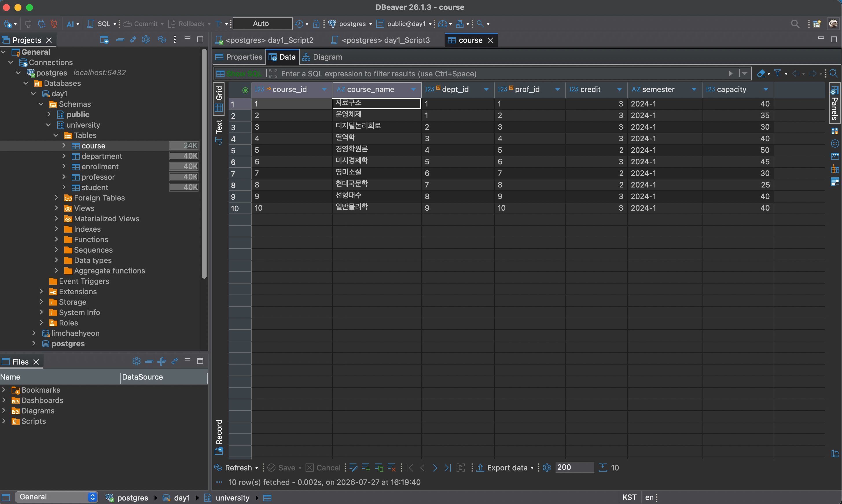Expand the Foreign Tables folder
Screen dimensions: 842x504
(x=56, y=198)
